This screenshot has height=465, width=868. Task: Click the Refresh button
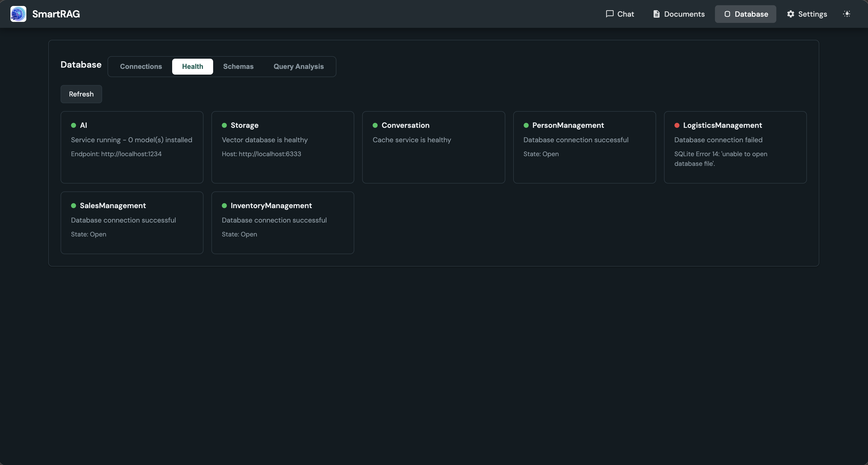(81, 94)
